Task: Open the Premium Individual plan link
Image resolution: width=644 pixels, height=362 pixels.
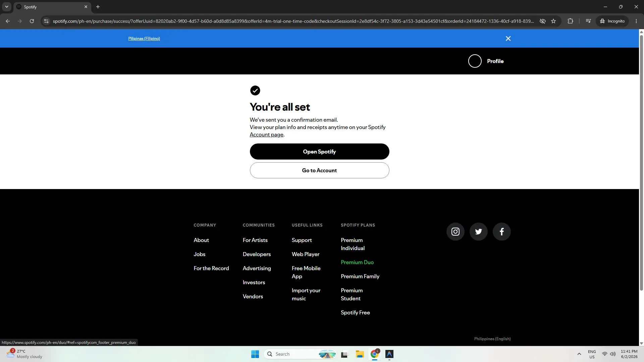Action: tap(353, 244)
